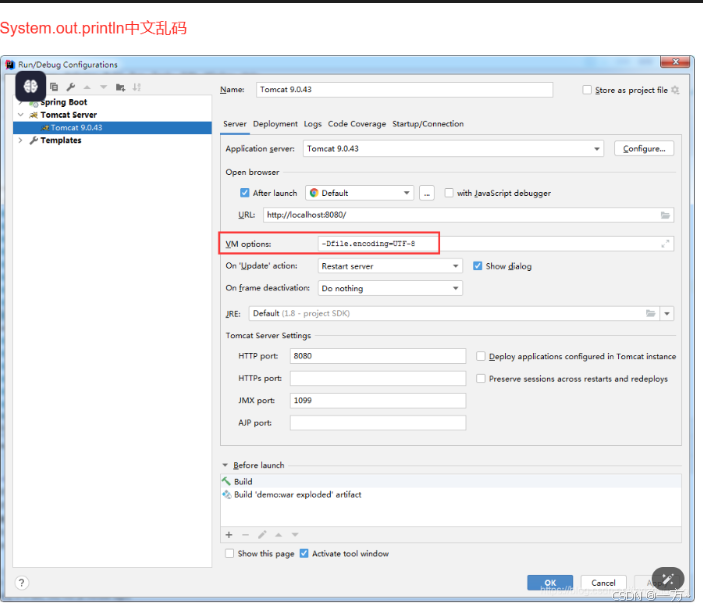
Task: Click the browser ellipsis button
Action: (427, 193)
